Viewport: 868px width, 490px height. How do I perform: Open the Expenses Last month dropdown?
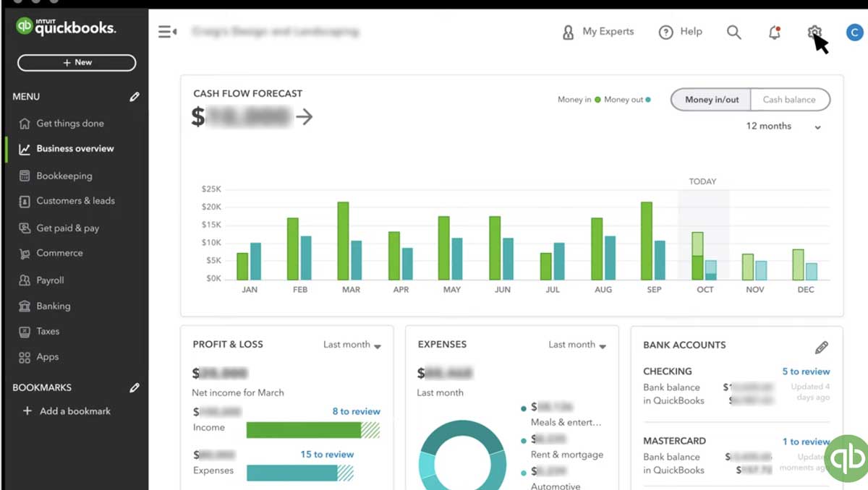(577, 345)
